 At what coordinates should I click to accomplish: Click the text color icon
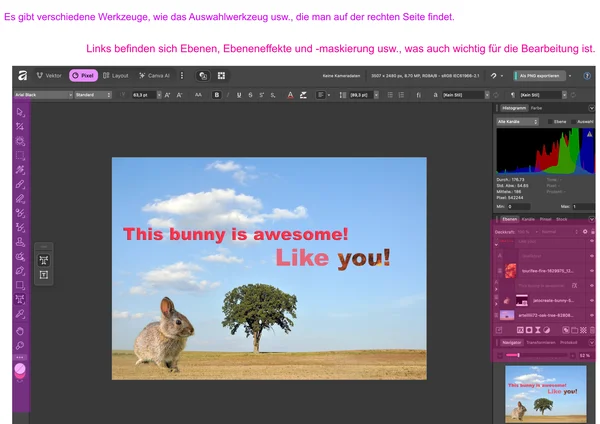[x=290, y=95]
